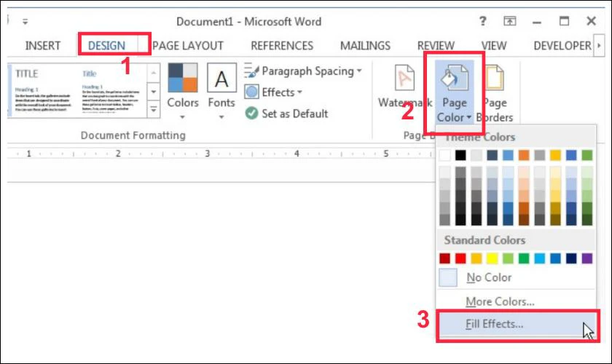Image resolution: width=612 pixels, height=364 pixels.
Task: Select the red standard color
Action: pyautogui.click(x=460, y=258)
